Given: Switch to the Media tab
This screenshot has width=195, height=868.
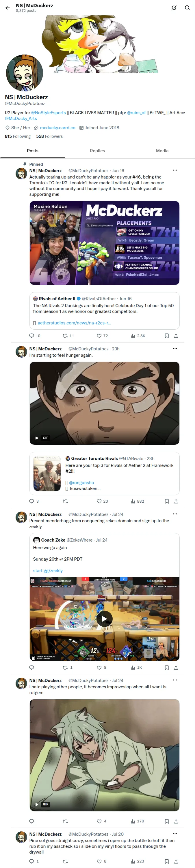Looking at the screenshot, I should pyautogui.click(x=162, y=151).
